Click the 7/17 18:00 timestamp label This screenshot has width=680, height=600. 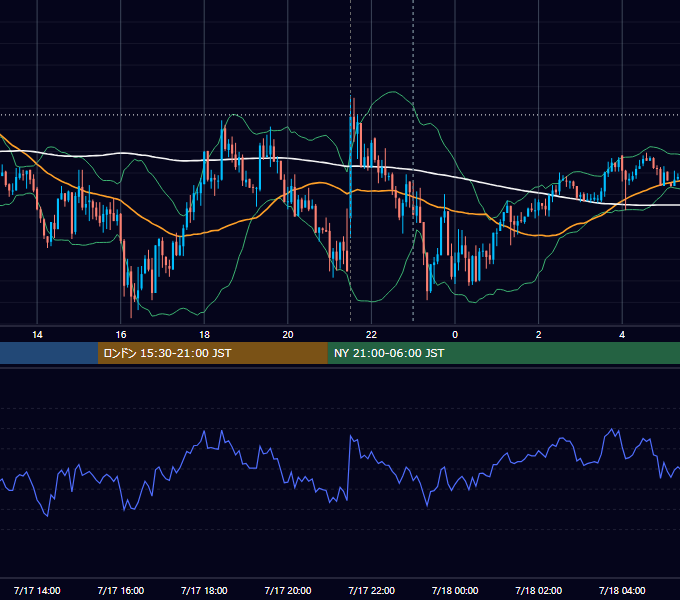pos(204,590)
